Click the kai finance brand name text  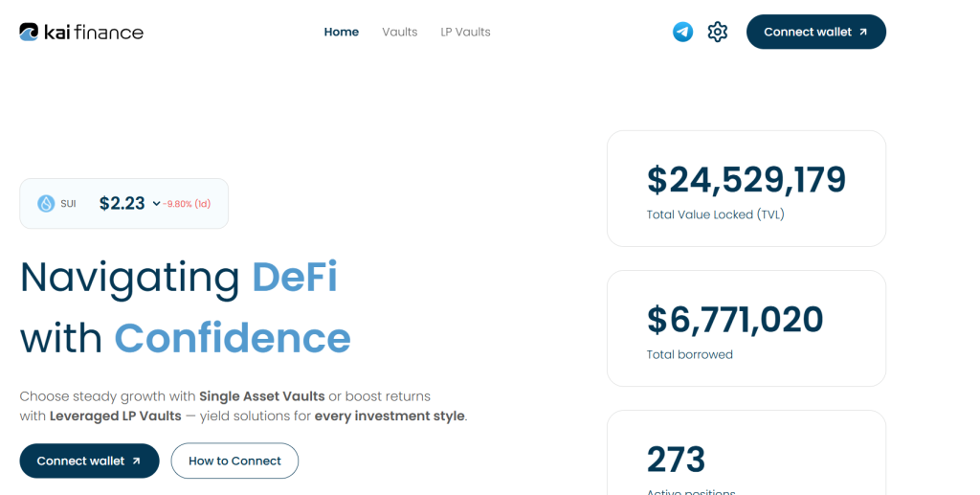(x=94, y=32)
